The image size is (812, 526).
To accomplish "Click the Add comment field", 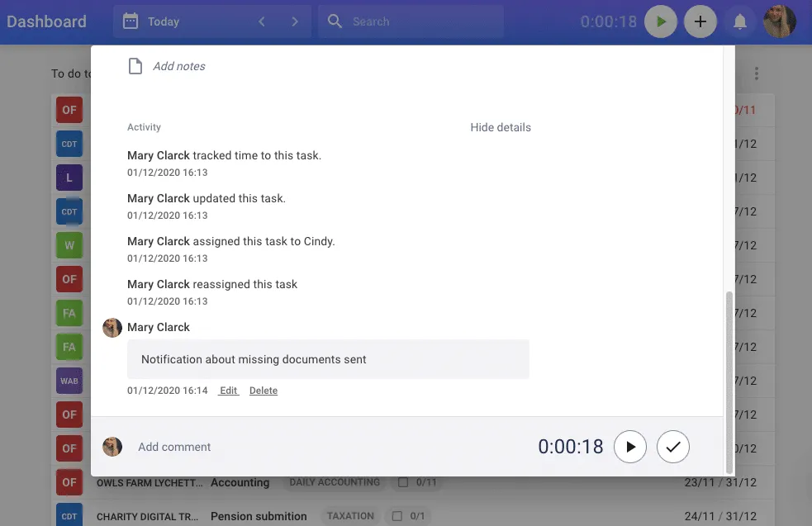I will click(174, 447).
